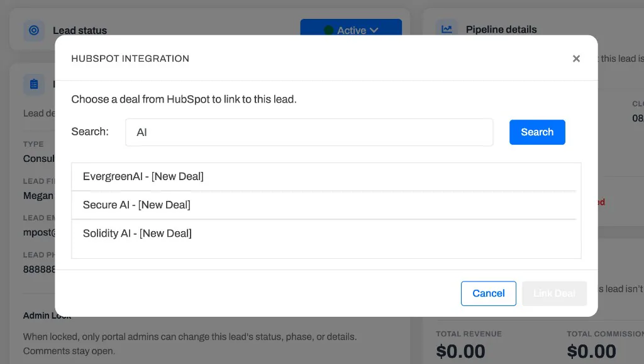This screenshot has height=364, width=644.
Task: Close the HubSpot Integration dialog
Action: point(576,59)
